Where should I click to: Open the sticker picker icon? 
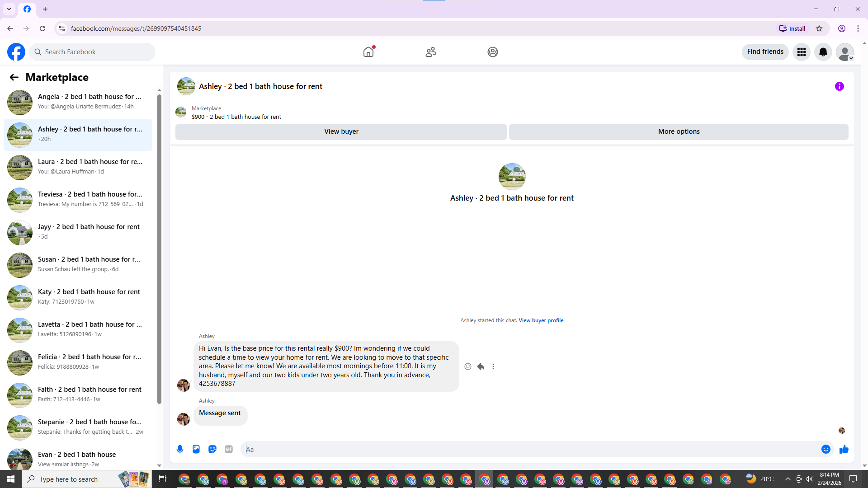[212, 449]
